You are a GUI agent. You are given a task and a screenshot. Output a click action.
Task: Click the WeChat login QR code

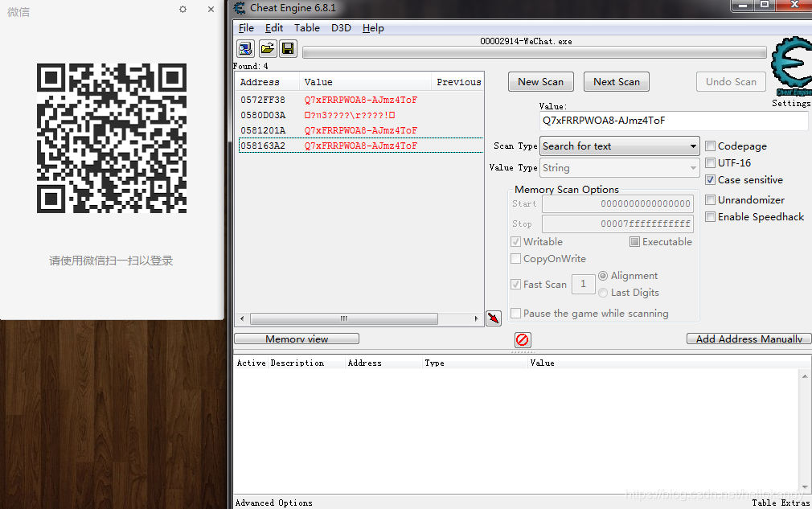tap(111, 138)
